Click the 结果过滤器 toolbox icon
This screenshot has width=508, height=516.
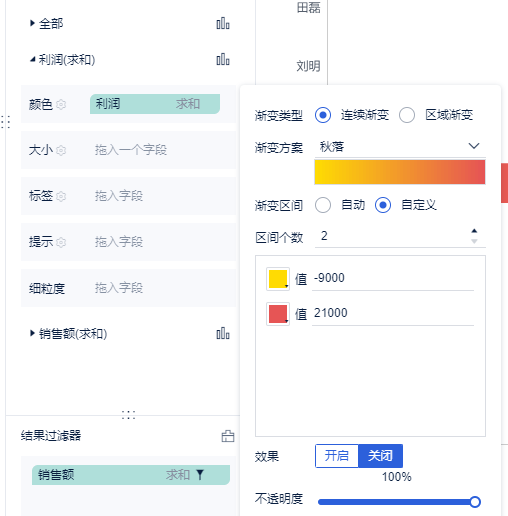point(228,436)
